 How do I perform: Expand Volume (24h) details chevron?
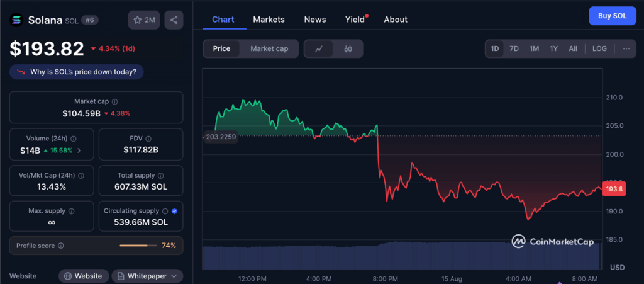pyautogui.click(x=79, y=151)
